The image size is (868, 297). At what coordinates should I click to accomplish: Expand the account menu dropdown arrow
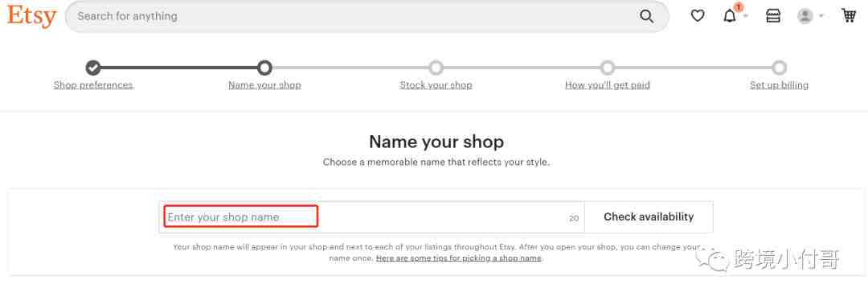(x=821, y=16)
